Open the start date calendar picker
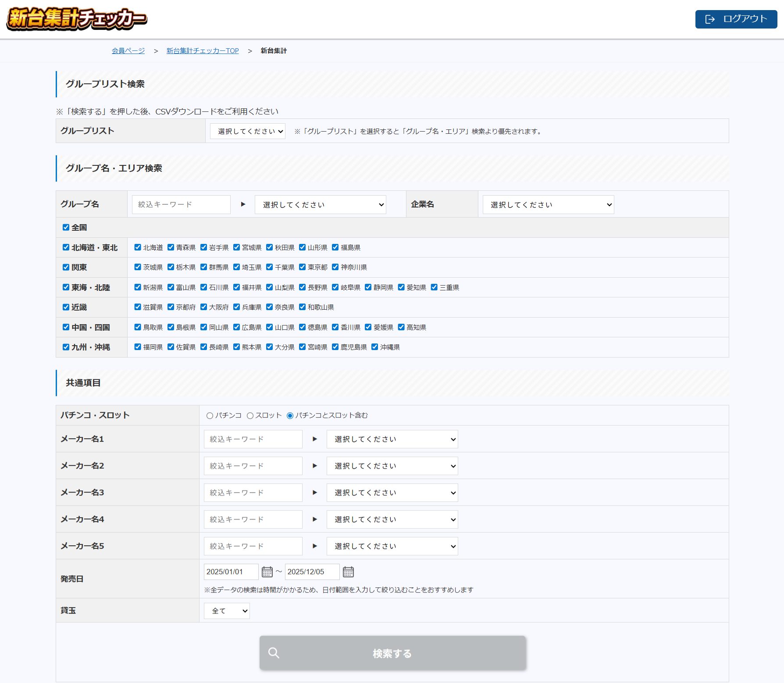The image size is (784, 683). coord(267,572)
